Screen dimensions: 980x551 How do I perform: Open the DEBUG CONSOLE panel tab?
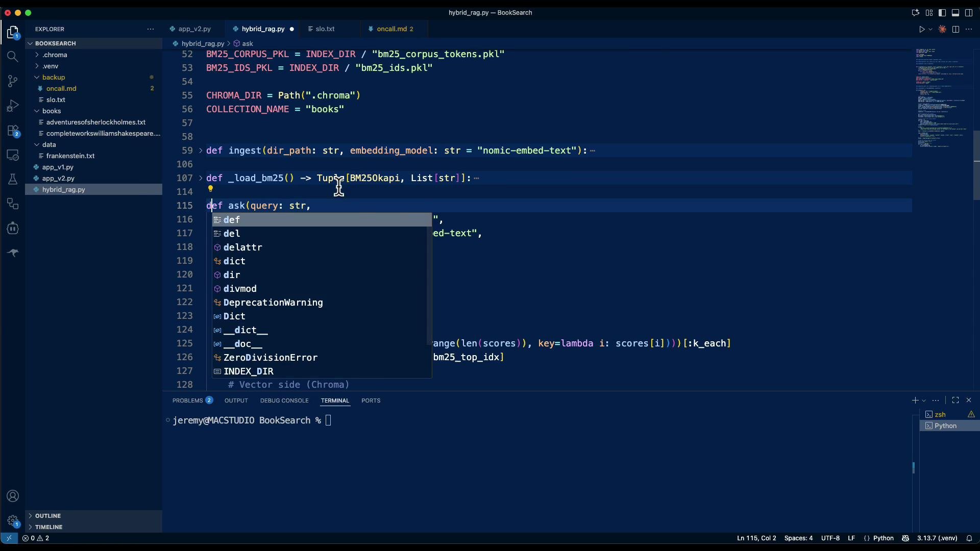[x=284, y=400]
